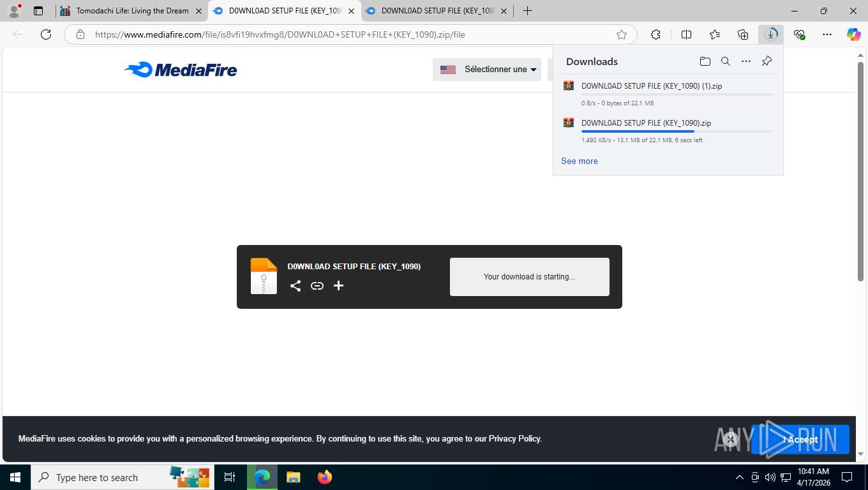Toggle the Downloads toolbar button
The height and width of the screenshot is (490, 868).
click(771, 34)
